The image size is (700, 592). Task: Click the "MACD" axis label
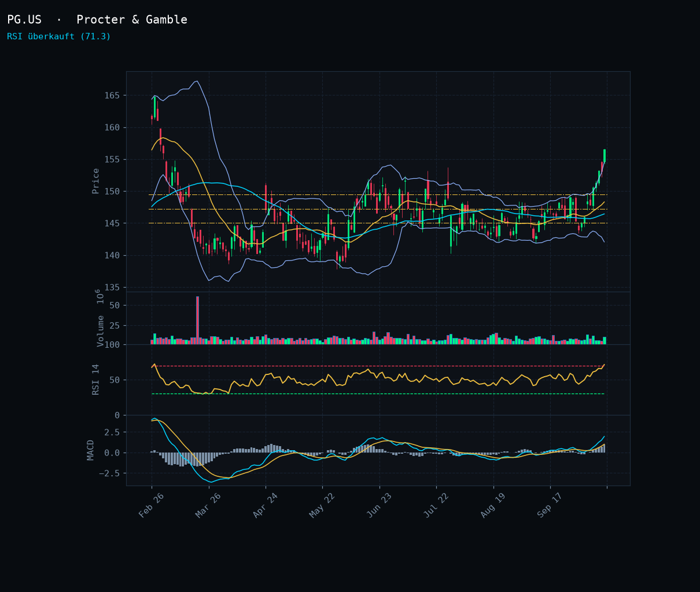tap(91, 450)
